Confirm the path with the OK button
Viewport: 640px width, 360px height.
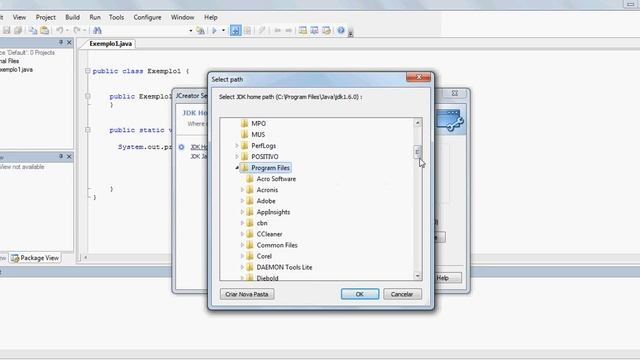(x=360, y=294)
